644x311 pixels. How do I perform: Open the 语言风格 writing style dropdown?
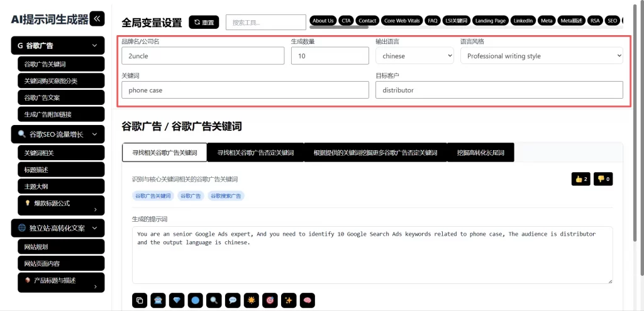pos(541,56)
